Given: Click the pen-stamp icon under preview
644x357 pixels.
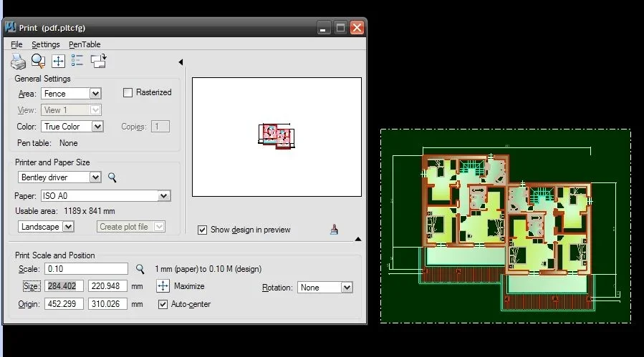Looking at the screenshot, I should click(x=334, y=230).
